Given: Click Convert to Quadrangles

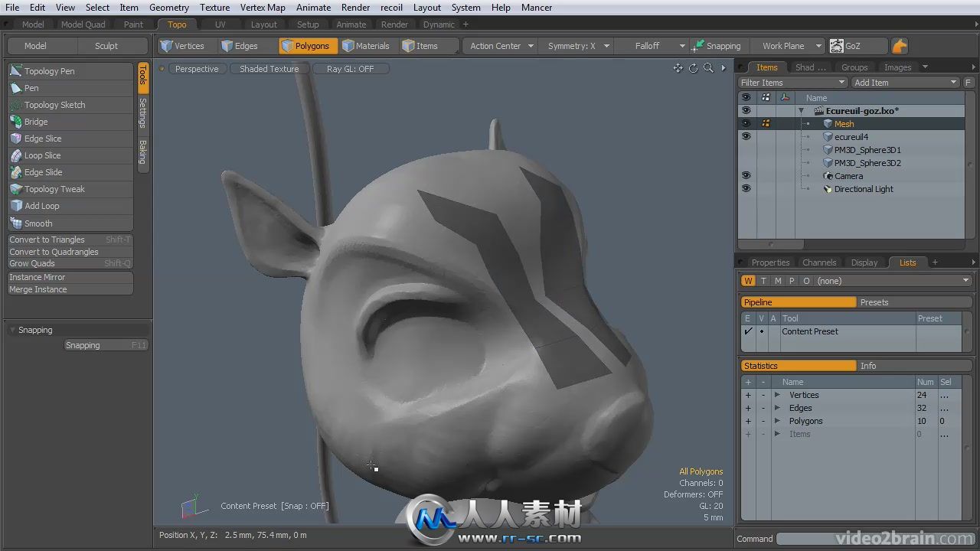Looking at the screenshot, I should [70, 252].
